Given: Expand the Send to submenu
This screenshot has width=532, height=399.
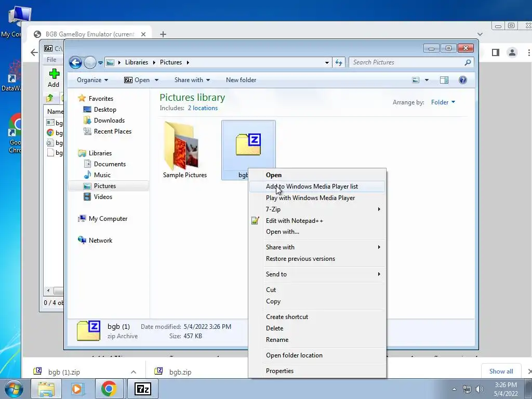Looking at the screenshot, I should [317, 274].
